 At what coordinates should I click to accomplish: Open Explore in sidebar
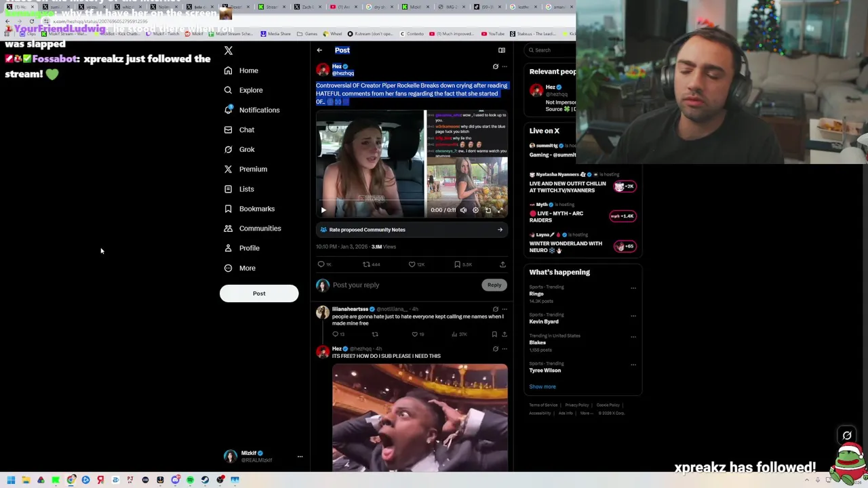(243, 90)
